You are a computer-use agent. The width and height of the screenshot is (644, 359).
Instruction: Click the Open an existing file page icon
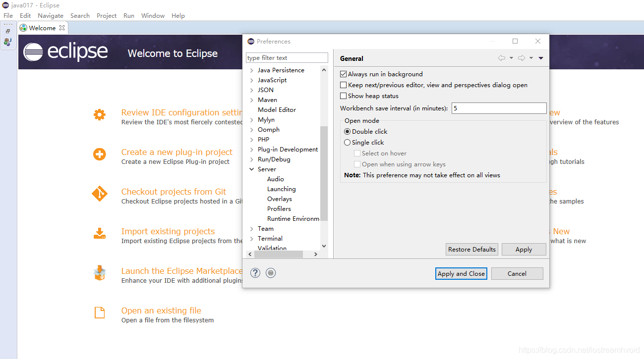(100, 313)
